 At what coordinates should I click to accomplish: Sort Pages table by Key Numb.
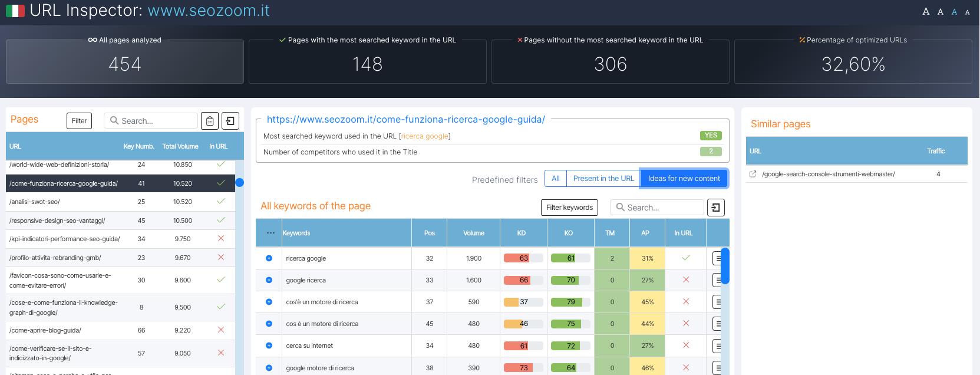139,146
